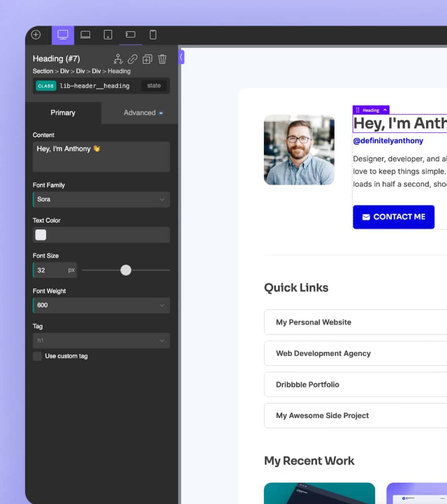
Task: Click the CONTACT ME button
Action: coord(393,217)
